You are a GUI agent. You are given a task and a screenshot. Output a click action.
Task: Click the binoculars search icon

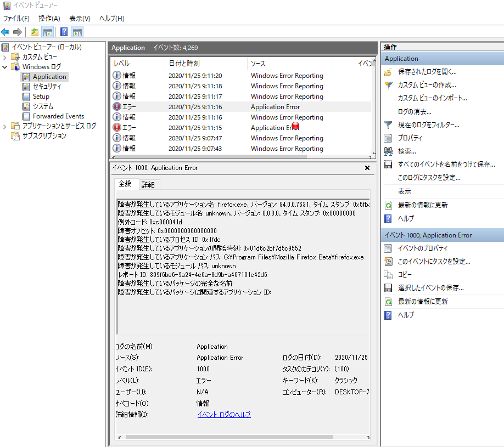(388, 151)
